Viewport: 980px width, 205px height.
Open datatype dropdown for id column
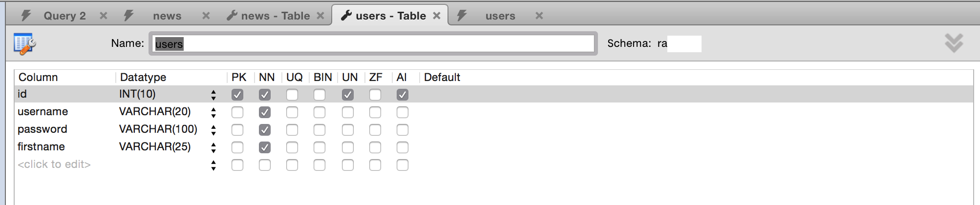213,95
